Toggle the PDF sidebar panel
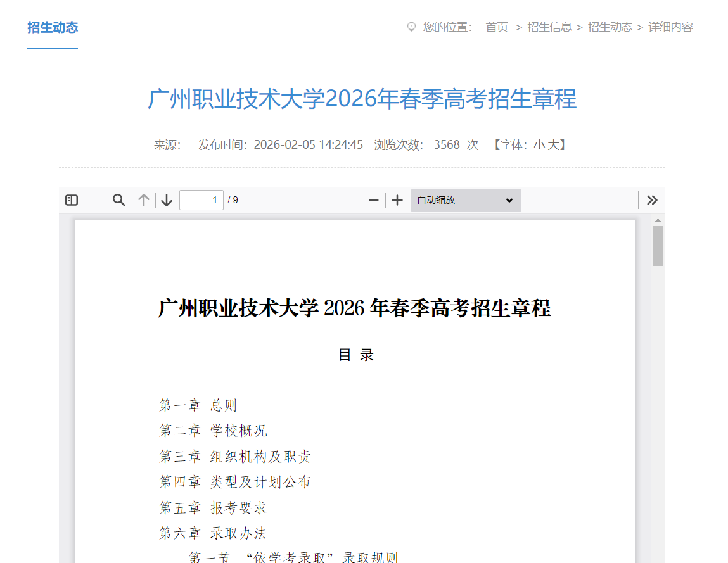728x563 pixels. (x=71, y=199)
